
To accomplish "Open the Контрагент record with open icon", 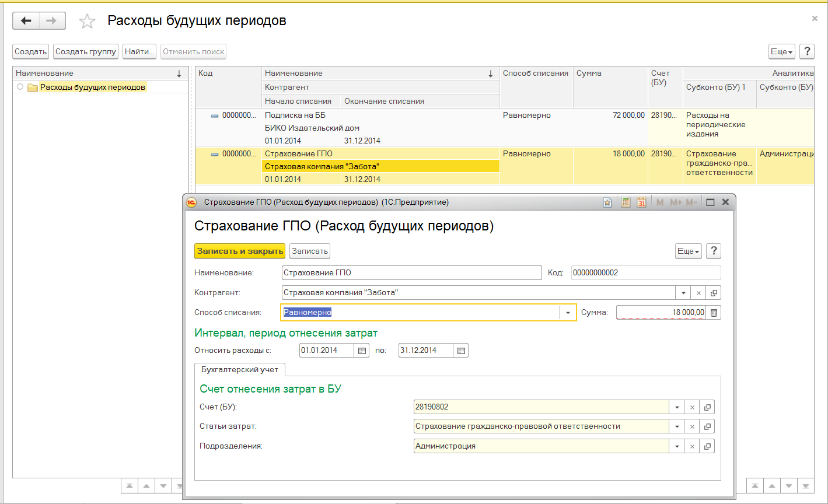I will [x=714, y=293].
